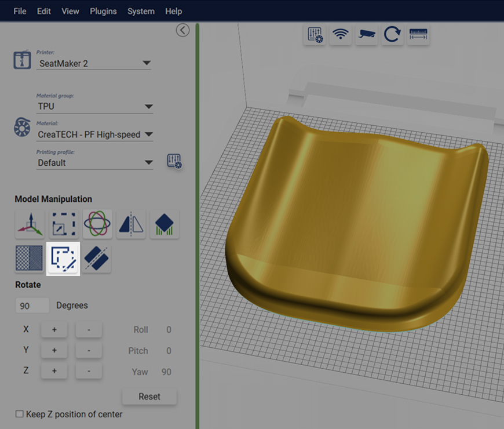
Task: Open the Printer dropdown SeatMaker 2
Action: coord(93,63)
